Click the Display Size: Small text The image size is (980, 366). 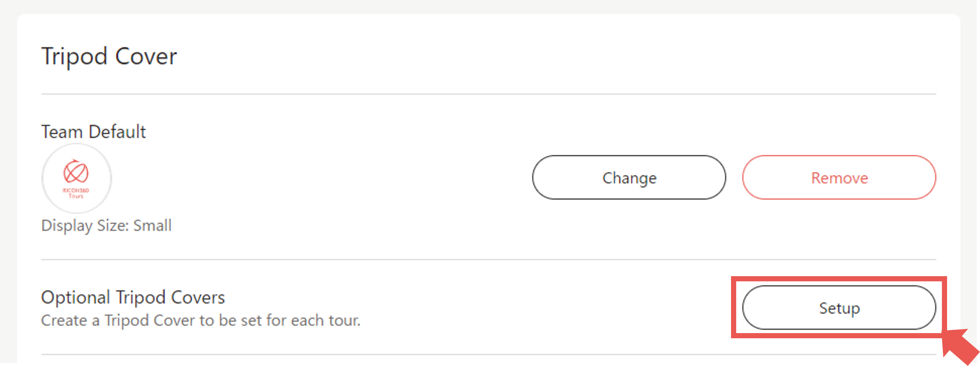tap(106, 226)
